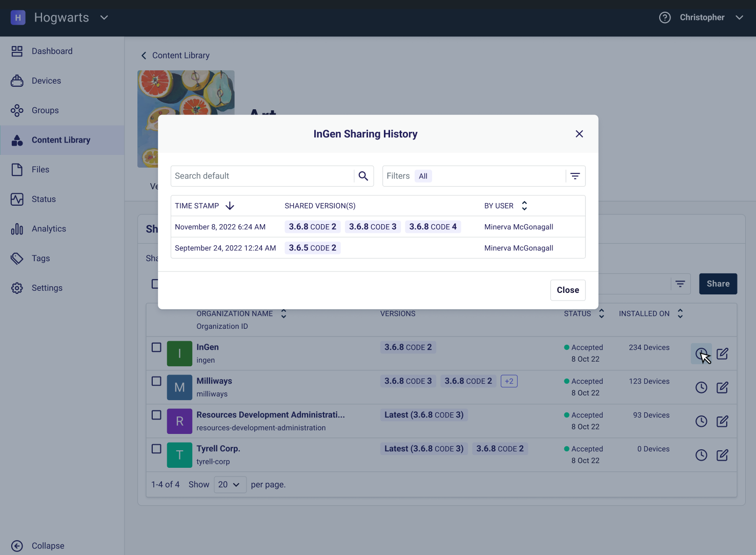Click the Dashboard sidebar icon
The height and width of the screenshot is (555, 756).
tap(17, 51)
